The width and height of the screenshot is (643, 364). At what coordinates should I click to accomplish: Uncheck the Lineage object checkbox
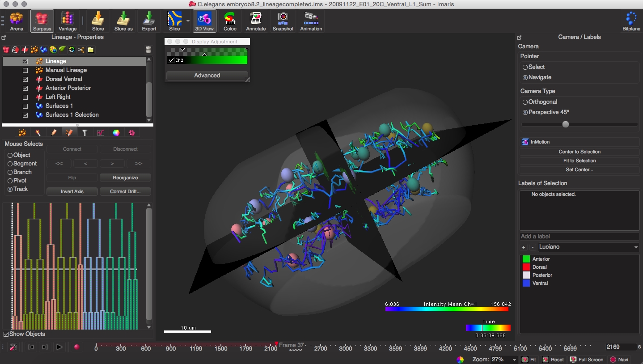point(25,61)
